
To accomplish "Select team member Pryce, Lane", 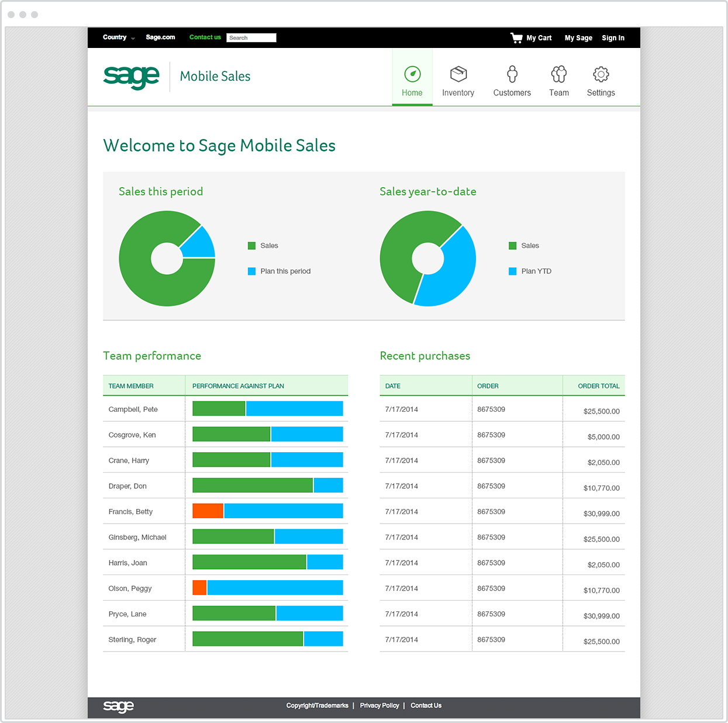I will coord(127,614).
